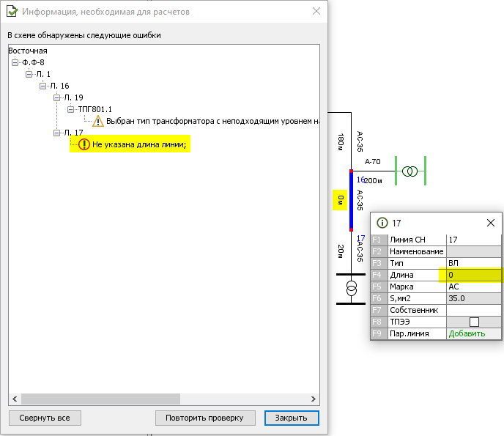Click the F4 key cell
504x436 pixels.
379,275
